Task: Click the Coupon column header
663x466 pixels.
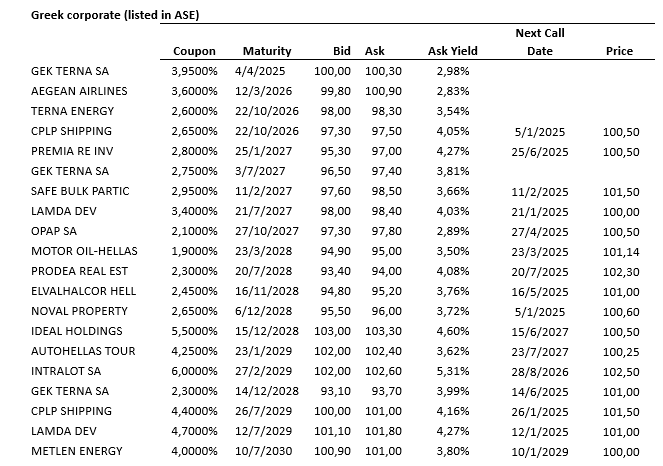Action: point(194,51)
